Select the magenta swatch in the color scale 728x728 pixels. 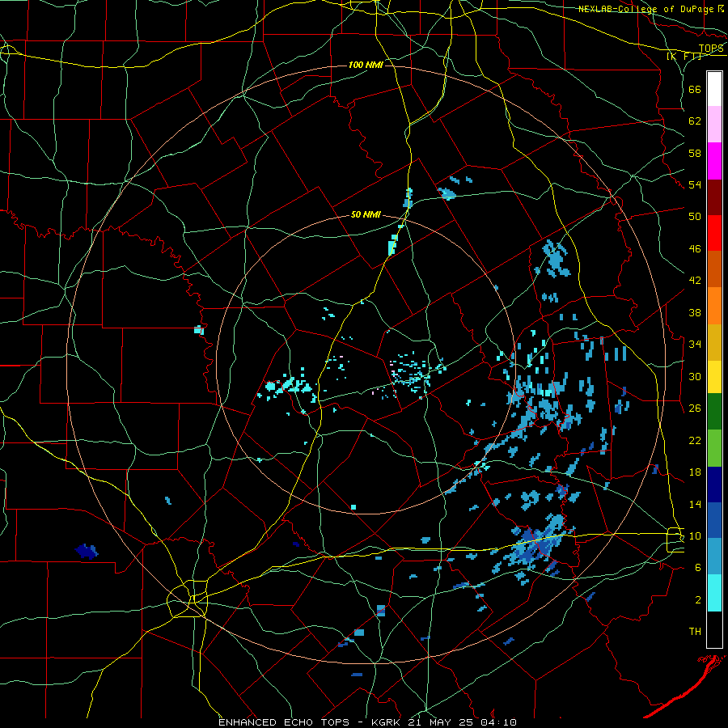coord(714,161)
